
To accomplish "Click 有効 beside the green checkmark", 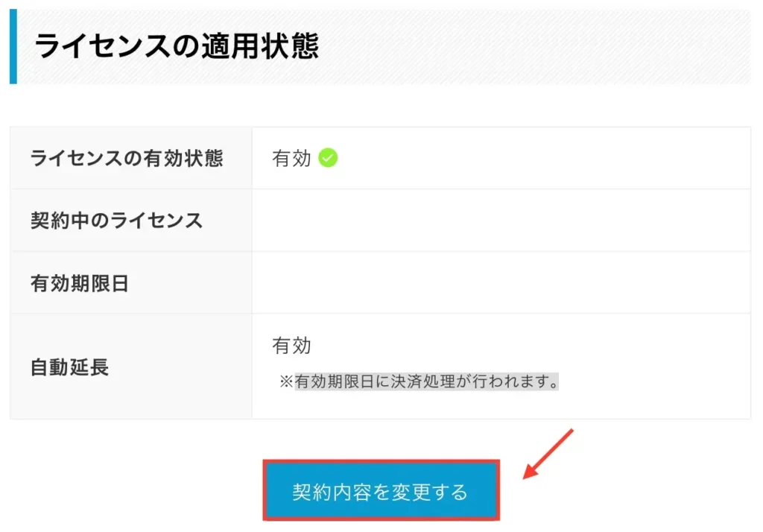I will coord(291,159).
